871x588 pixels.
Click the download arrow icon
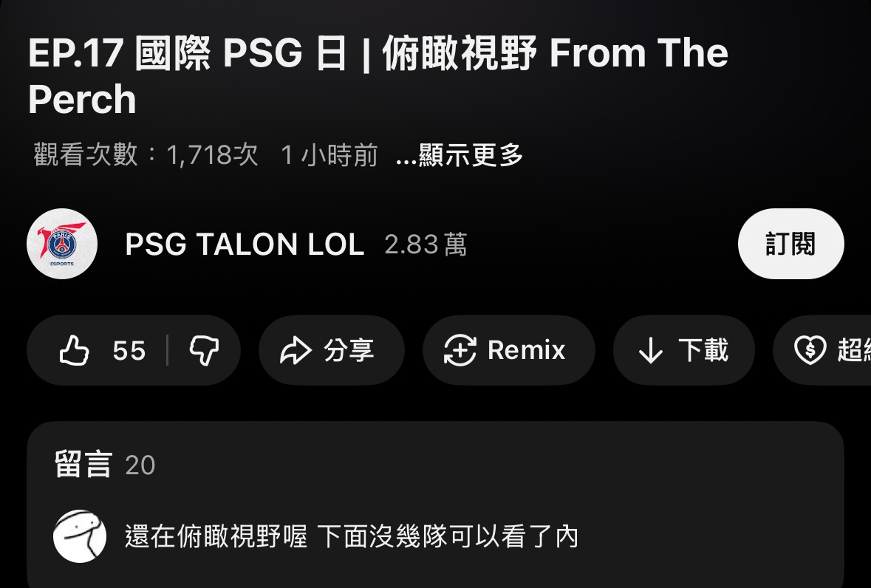(650, 351)
